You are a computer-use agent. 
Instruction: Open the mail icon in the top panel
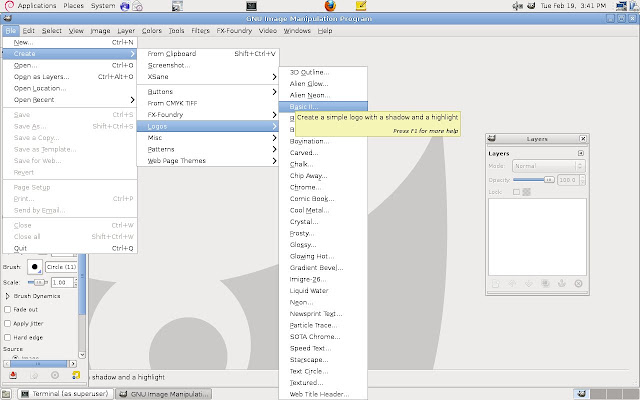(138, 6)
